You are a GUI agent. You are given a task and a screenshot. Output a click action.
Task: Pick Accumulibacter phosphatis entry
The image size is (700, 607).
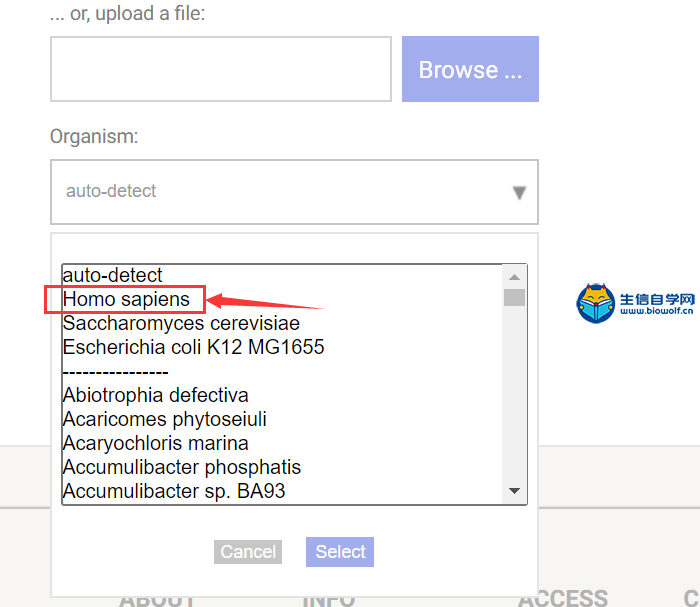(x=182, y=467)
